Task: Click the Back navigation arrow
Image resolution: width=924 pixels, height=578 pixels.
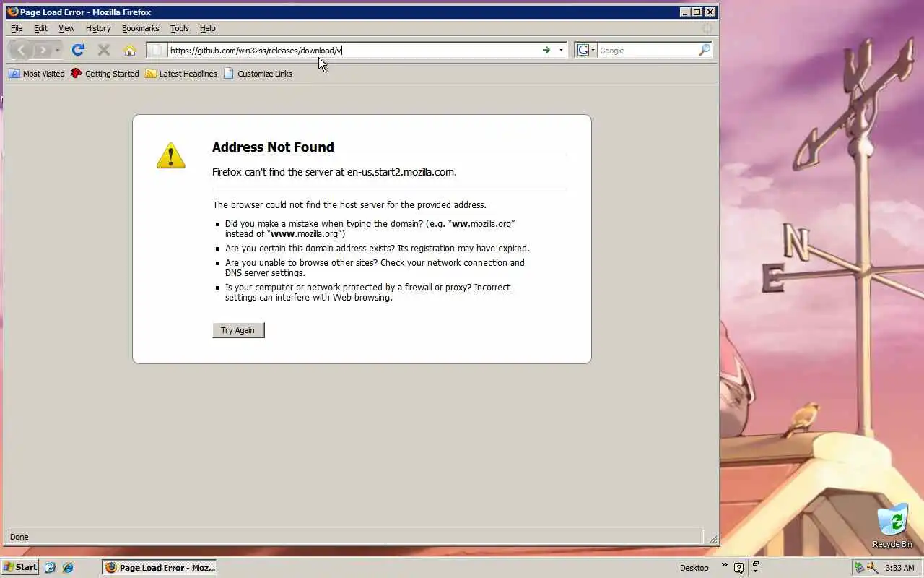Action: tap(21, 50)
